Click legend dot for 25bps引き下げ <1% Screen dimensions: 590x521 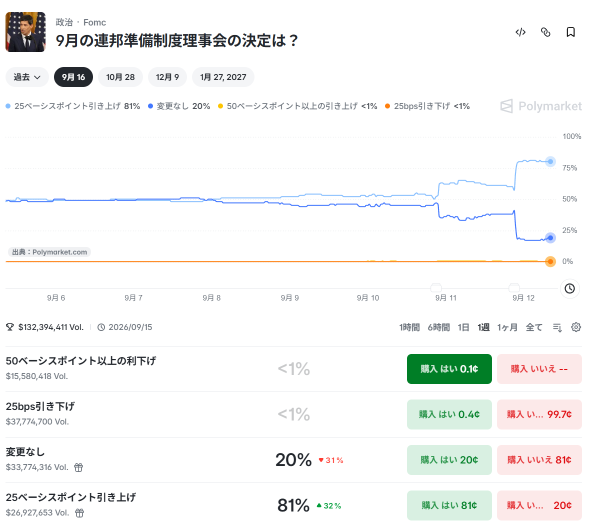pos(388,106)
